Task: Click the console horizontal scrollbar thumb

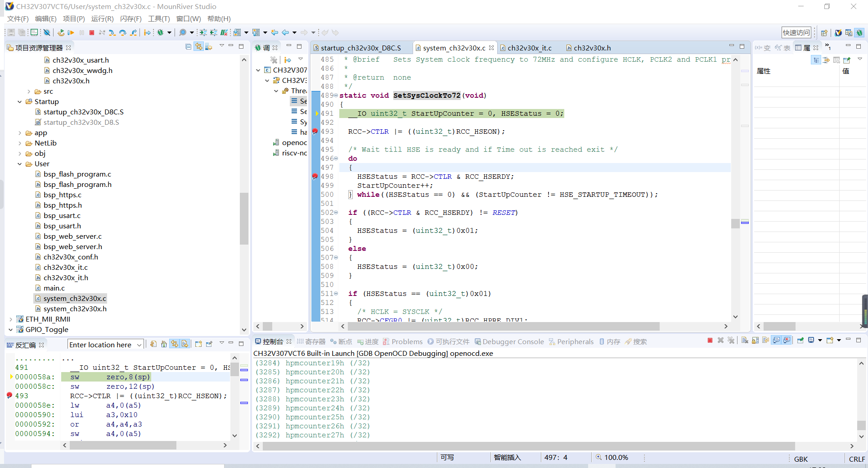Action: (529, 446)
